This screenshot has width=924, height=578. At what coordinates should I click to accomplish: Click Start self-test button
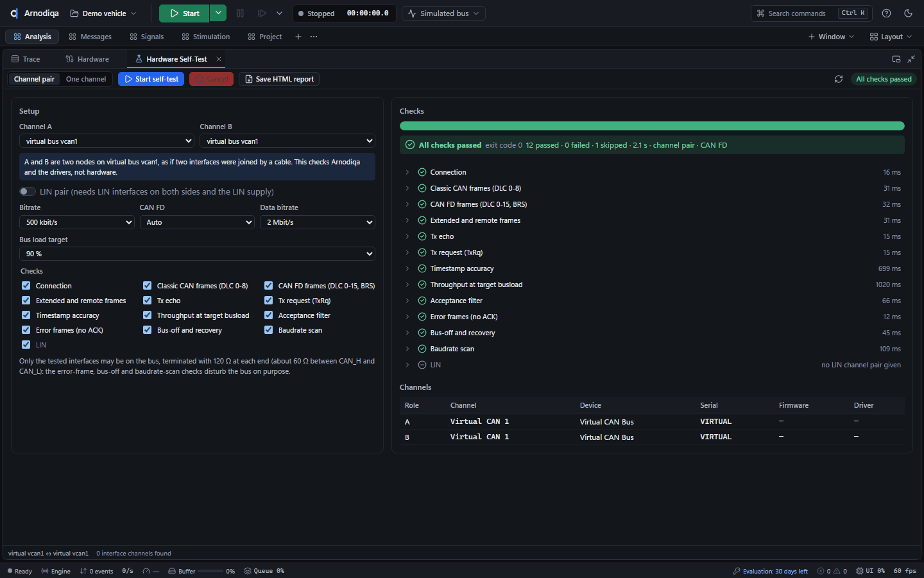(151, 79)
